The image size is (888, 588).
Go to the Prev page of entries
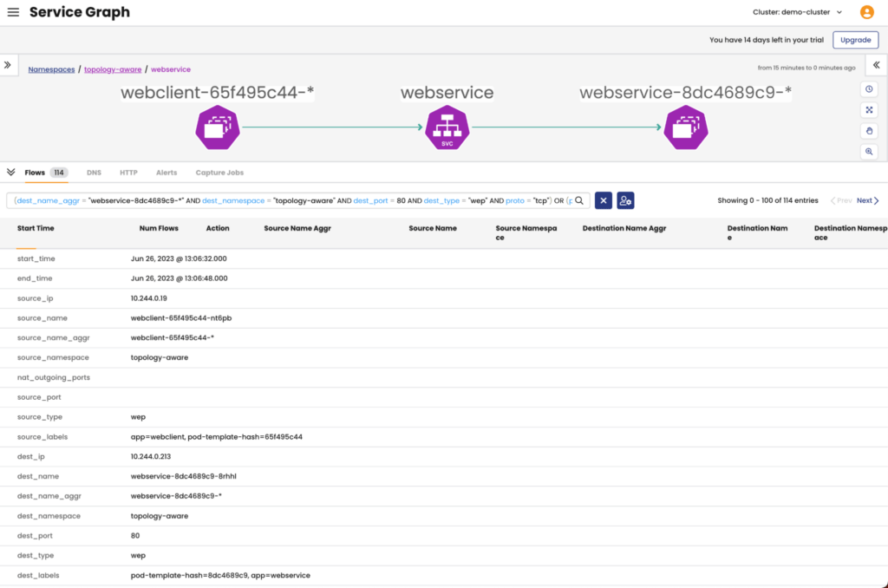click(841, 200)
